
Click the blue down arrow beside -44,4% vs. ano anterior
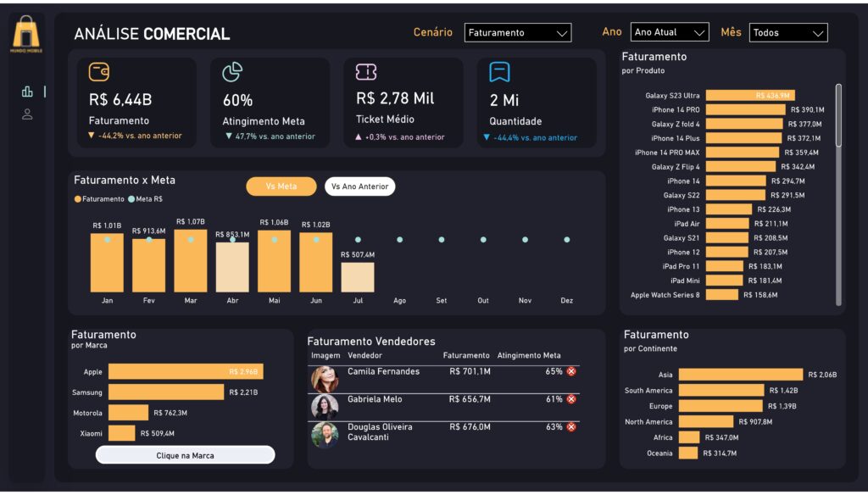[x=487, y=137]
